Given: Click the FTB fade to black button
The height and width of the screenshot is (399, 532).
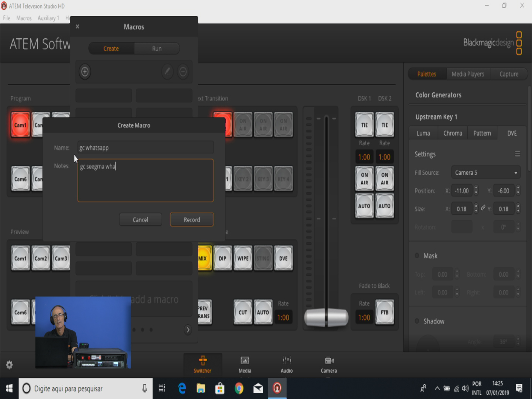Looking at the screenshot, I should [x=385, y=312].
